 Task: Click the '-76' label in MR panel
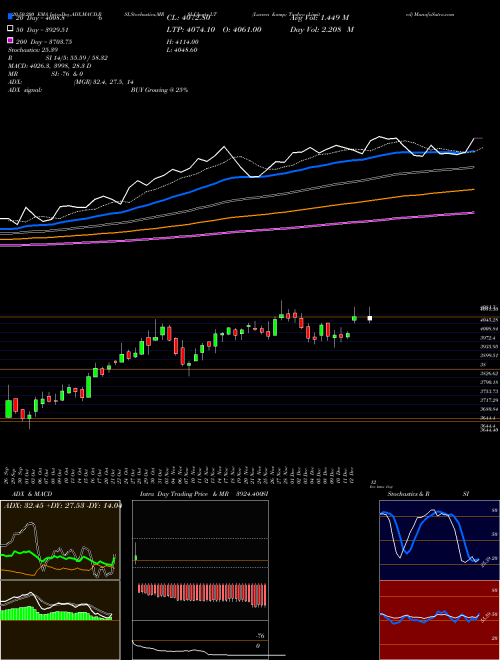point(260,636)
